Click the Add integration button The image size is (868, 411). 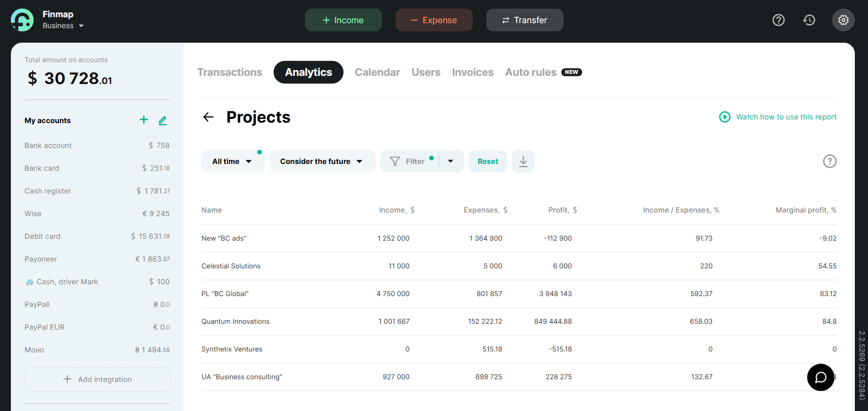(97, 379)
